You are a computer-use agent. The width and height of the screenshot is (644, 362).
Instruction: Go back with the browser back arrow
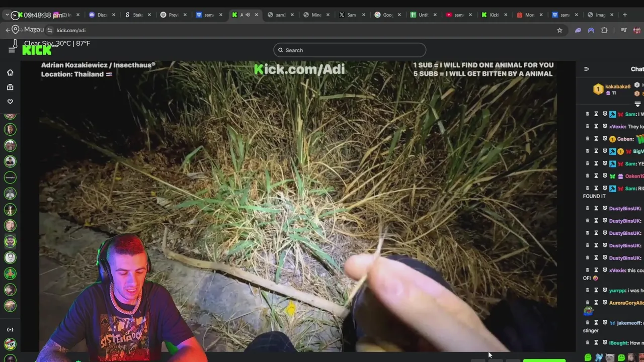[x=8, y=30]
